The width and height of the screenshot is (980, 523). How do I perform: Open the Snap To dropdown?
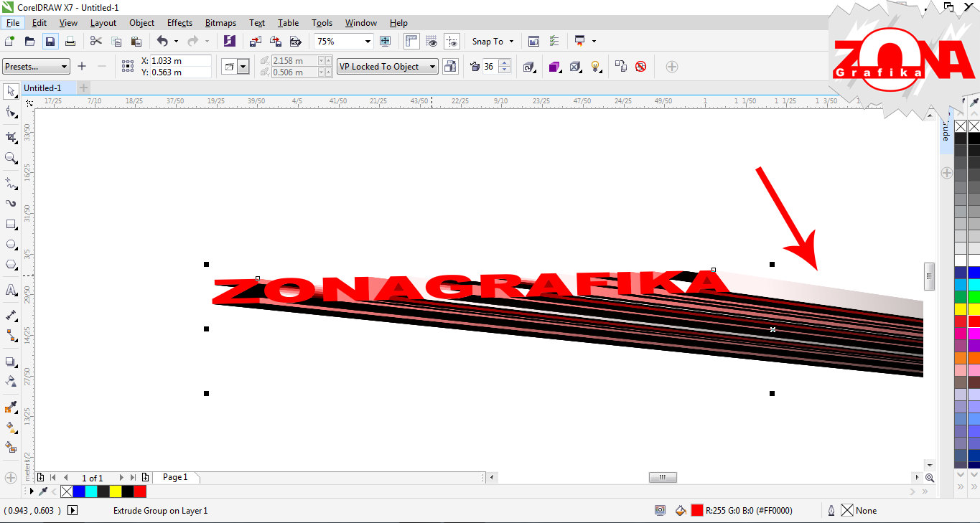493,41
